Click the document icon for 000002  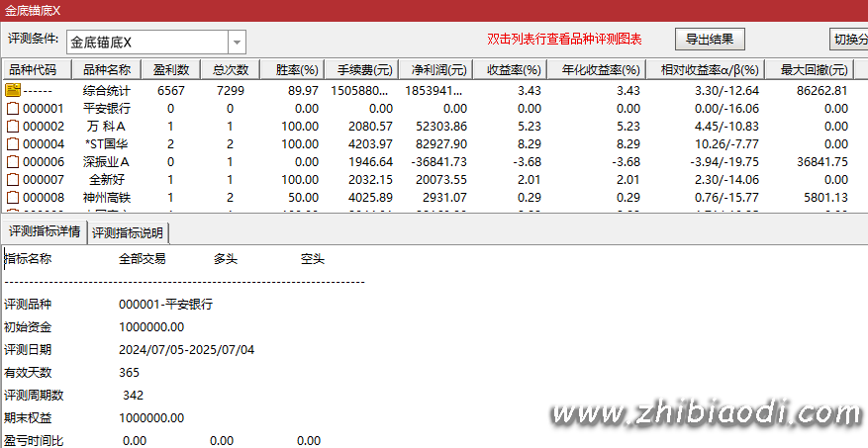tap(13, 127)
